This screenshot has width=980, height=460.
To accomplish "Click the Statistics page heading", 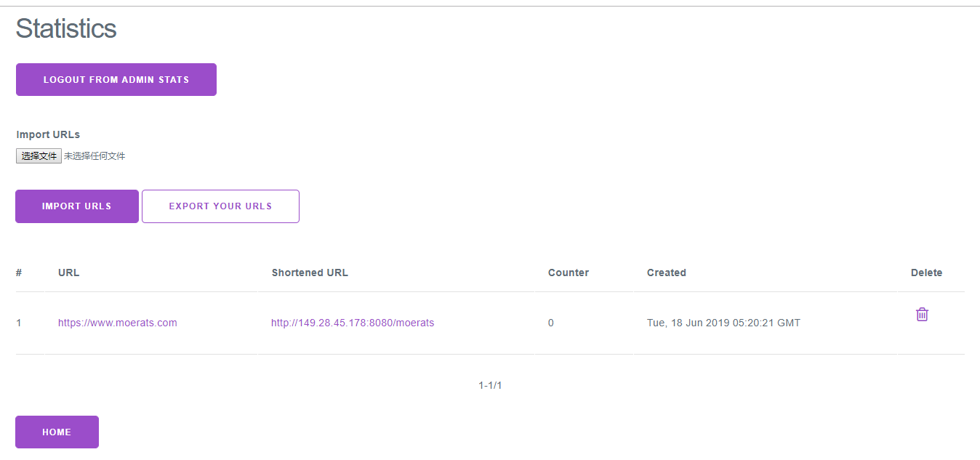I will pos(66,28).
